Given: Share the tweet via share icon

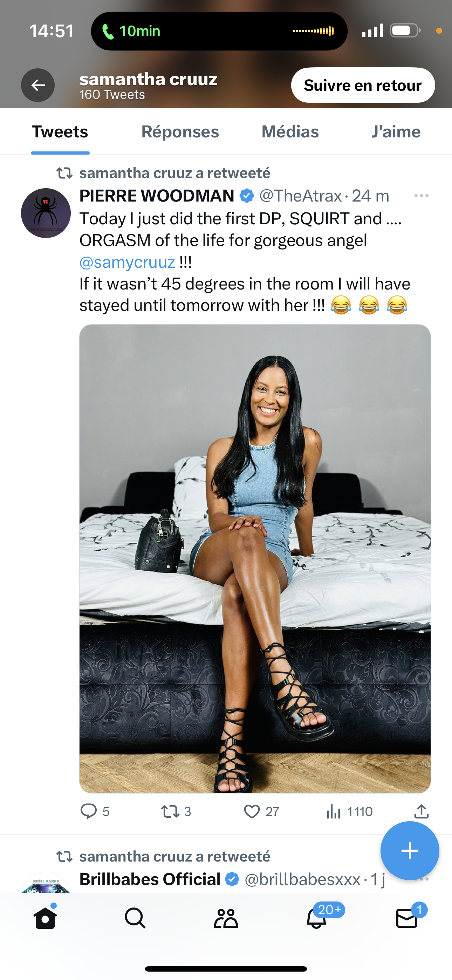Looking at the screenshot, I should (421, 811).
